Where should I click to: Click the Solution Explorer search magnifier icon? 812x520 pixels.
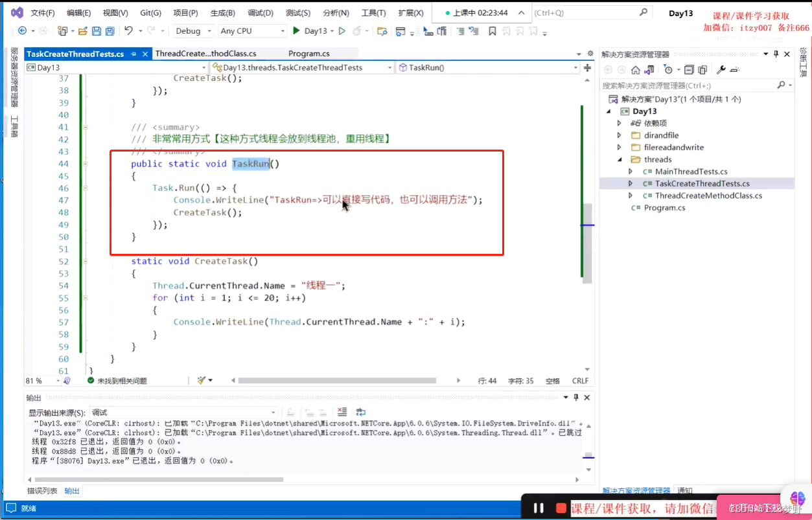[x=781, y=85]
